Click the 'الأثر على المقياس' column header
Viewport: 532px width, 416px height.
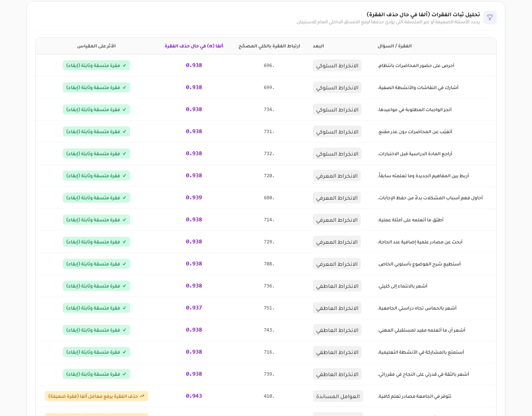point(96,46)
